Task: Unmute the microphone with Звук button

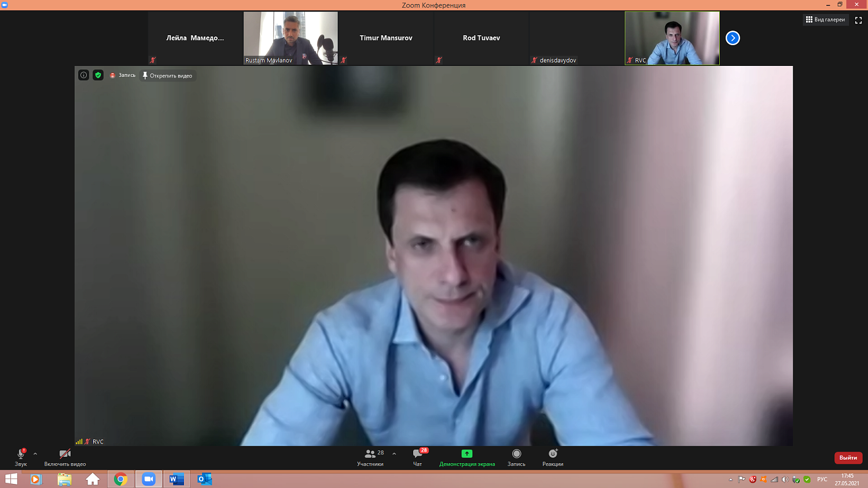Action: 21,457
